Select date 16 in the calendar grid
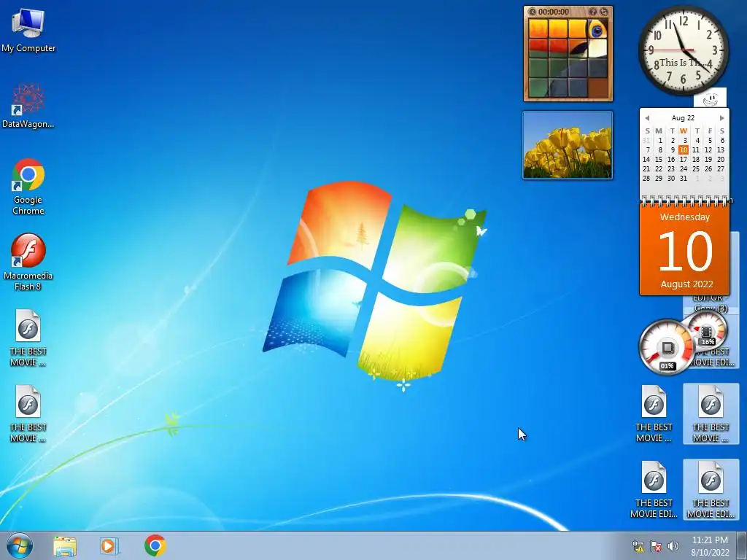 coord(671,159)
